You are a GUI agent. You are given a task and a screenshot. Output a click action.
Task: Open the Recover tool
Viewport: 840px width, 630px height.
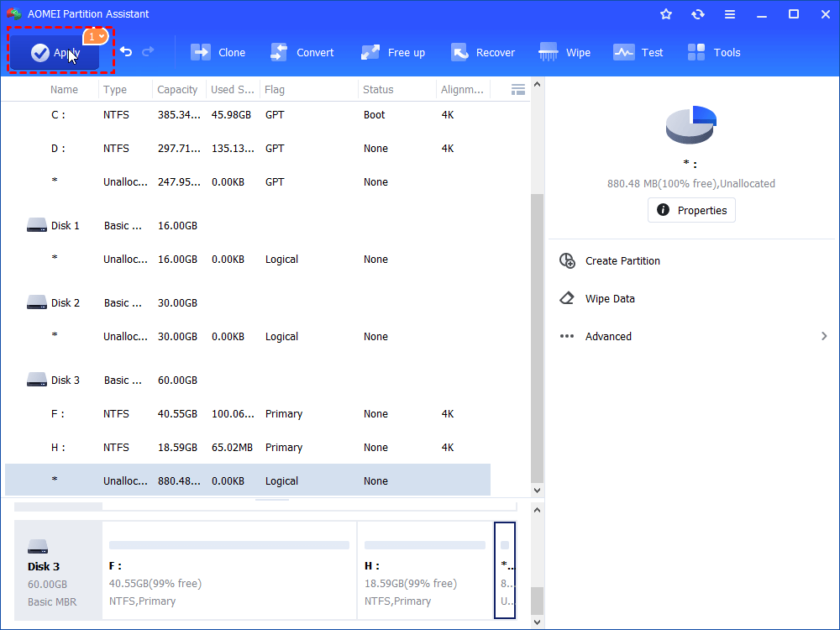[x=483, y=52]
